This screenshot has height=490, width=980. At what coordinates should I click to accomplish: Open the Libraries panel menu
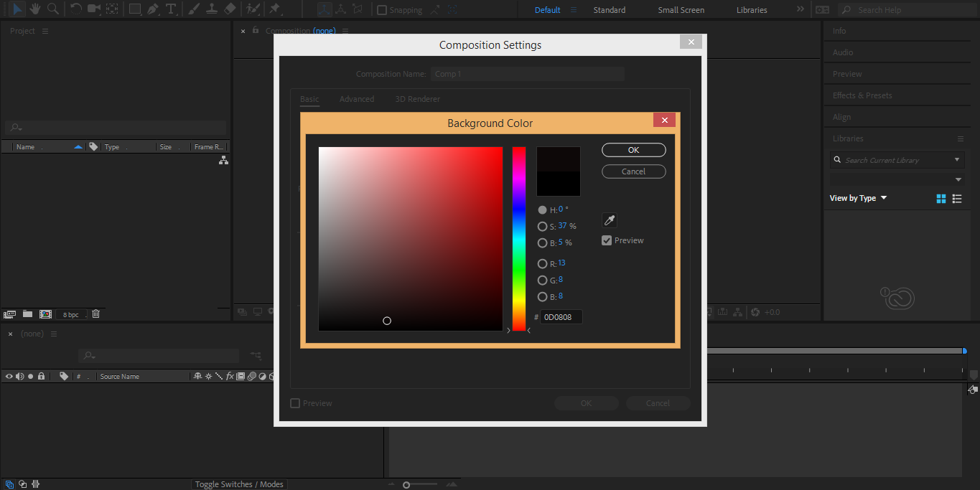[x=961, y=138]
